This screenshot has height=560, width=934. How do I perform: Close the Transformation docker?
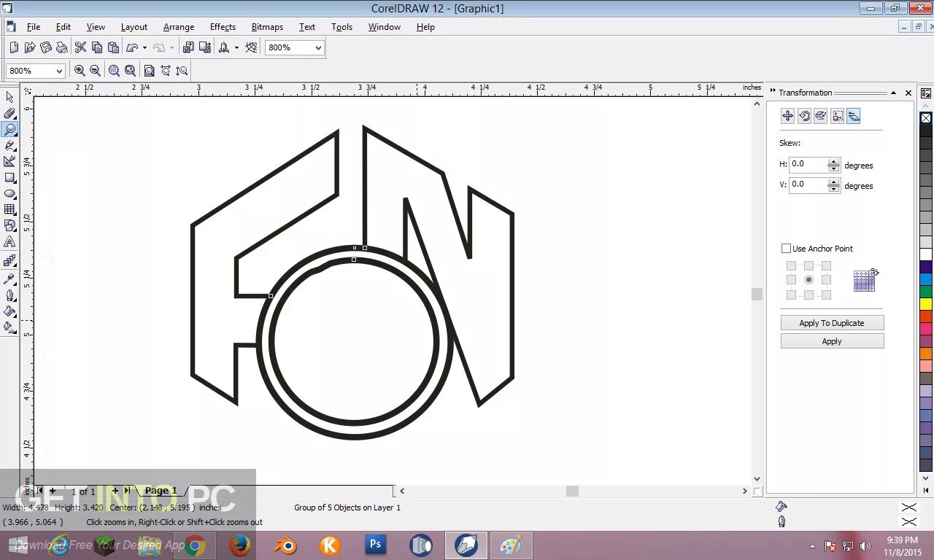908,93
